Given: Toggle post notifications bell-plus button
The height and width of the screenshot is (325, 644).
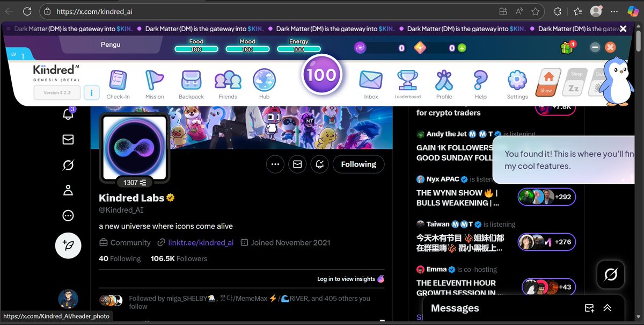Looking at the screenshot, I should point(320,164).
